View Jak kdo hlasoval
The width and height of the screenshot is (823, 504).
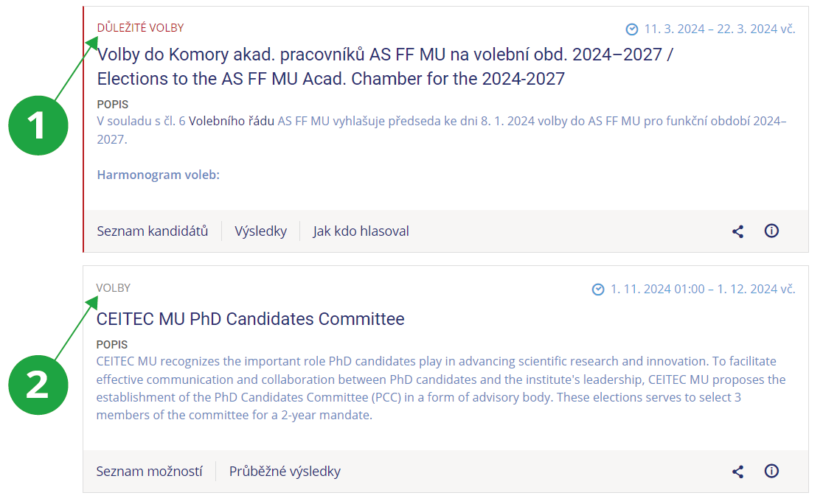click(361, 231)
